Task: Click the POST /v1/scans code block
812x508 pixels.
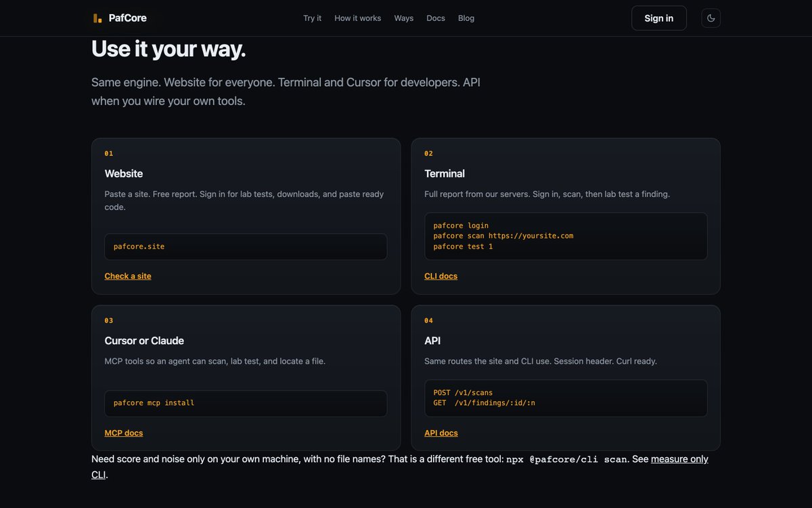Action: 566,398
